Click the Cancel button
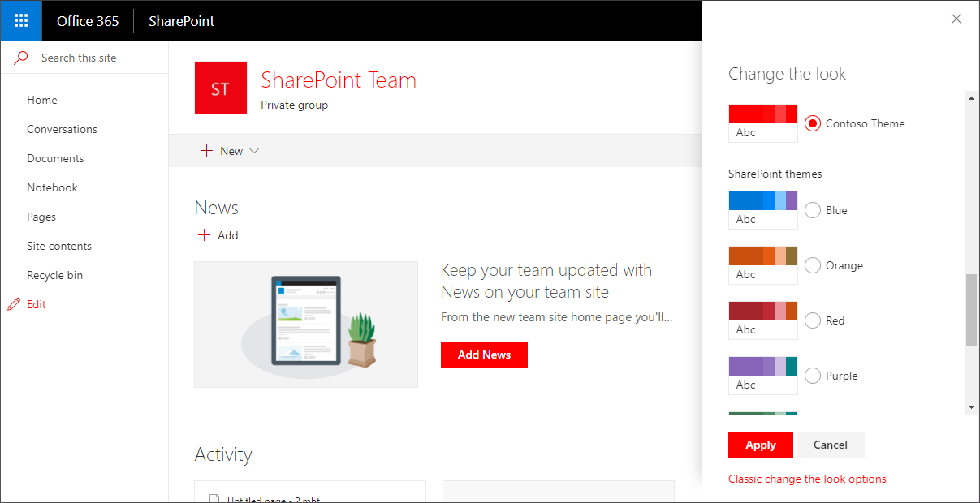The height and width of the screenshot is (503, 980). point(831,445)
